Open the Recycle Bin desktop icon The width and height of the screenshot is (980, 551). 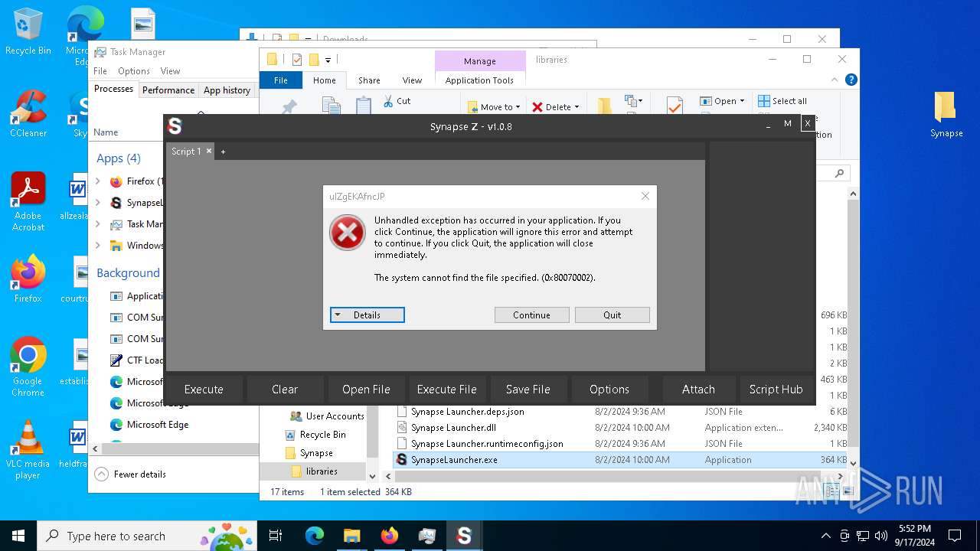[28, 32]
